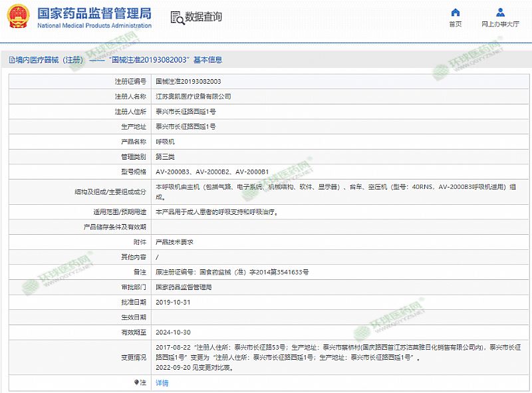532x393 pixels.
Task: Click the expiry date 2024-10-30
Action: point(173,332)
